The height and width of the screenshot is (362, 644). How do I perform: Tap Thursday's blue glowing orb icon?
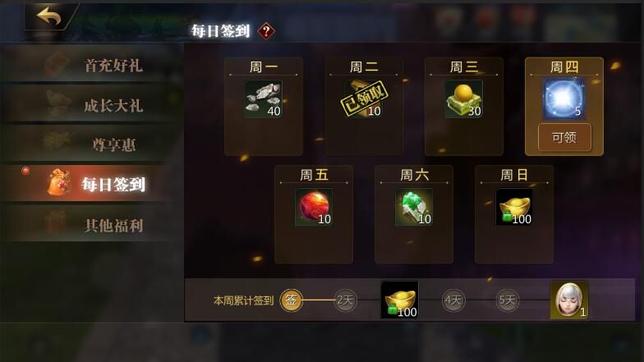tap(563, 99)
